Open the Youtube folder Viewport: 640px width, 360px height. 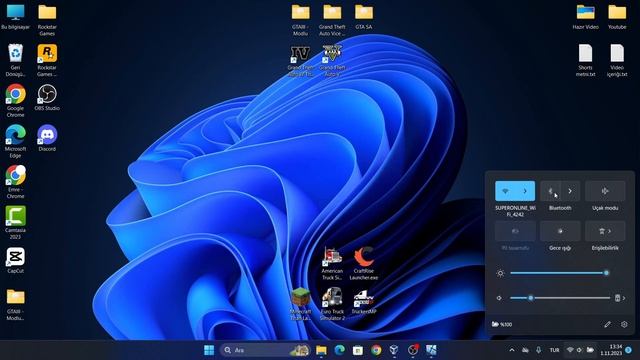click(617, 17)
